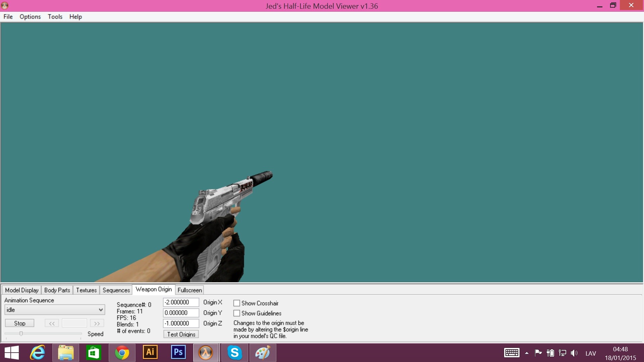This screenshot has height=362, width=644.
Task: Launch Half-Life from the taskbar
Action: coord(206,353)
